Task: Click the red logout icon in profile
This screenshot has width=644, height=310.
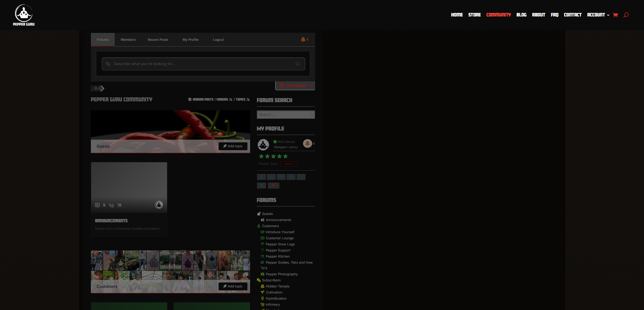Action: coord(274,185)
